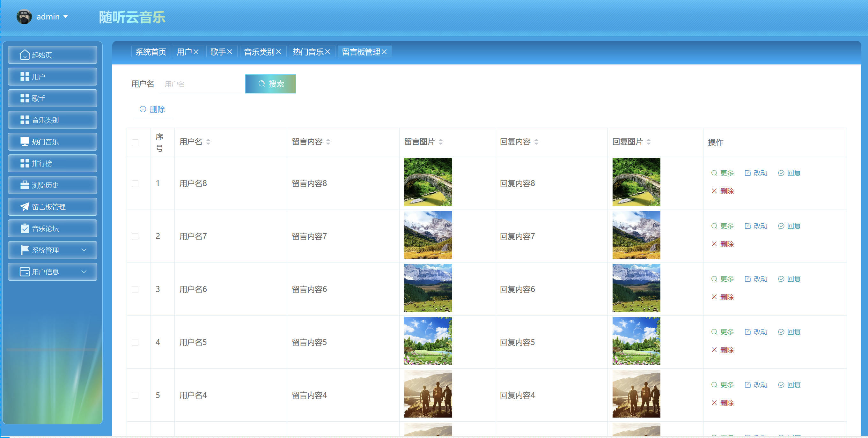
Task: Click 回复 reply link for 用户名7 row
Action: coord(793,226)
